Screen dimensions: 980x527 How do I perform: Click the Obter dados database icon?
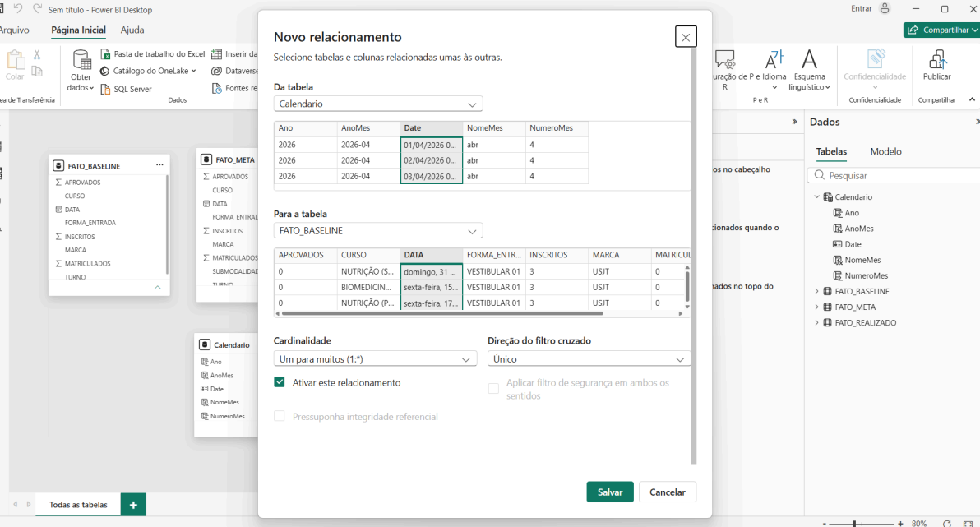[81, 60]
